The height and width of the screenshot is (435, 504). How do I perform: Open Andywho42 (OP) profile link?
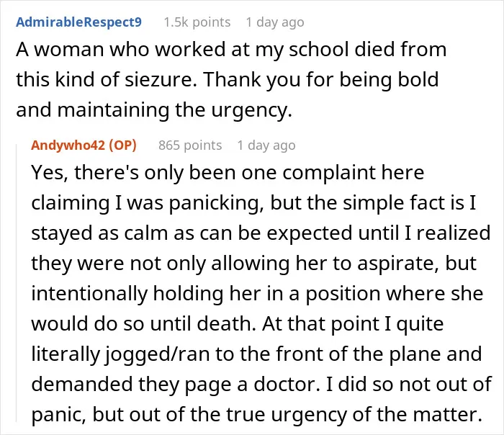coord(84,145)
